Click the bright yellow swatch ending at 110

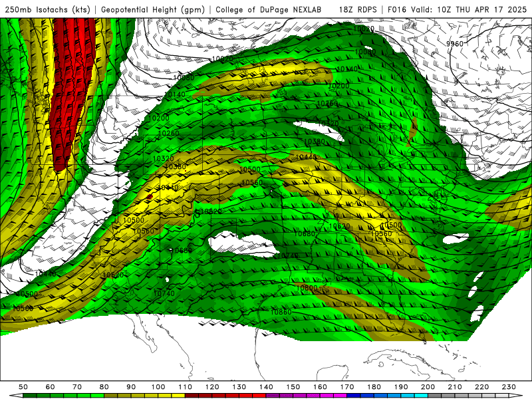click(178, 396)
